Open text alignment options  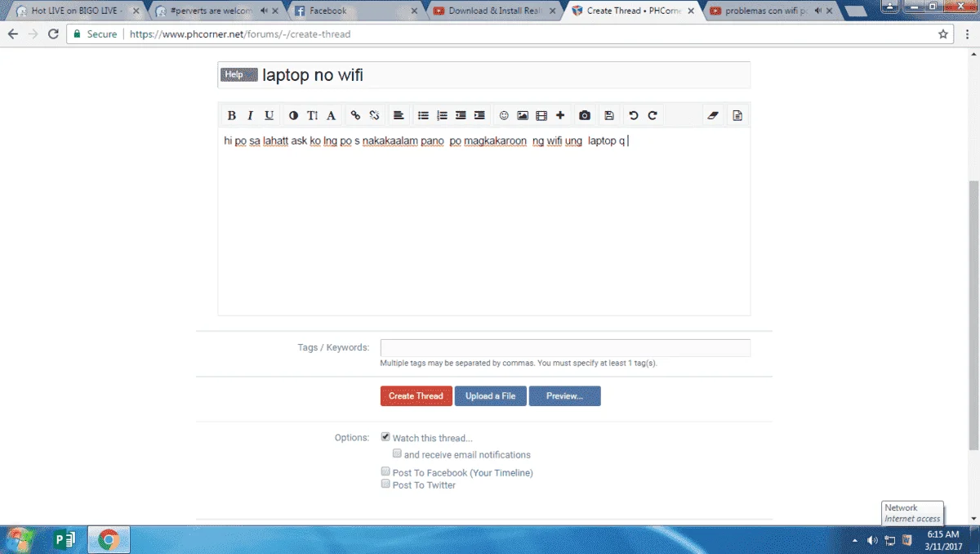pos(399,115)
